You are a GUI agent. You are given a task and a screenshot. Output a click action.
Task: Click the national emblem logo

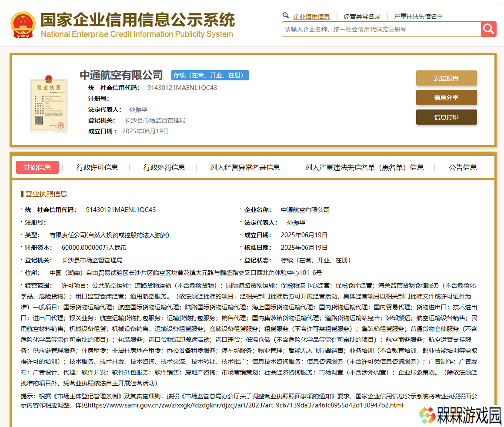pyautogui.click(x=23, y=25)
